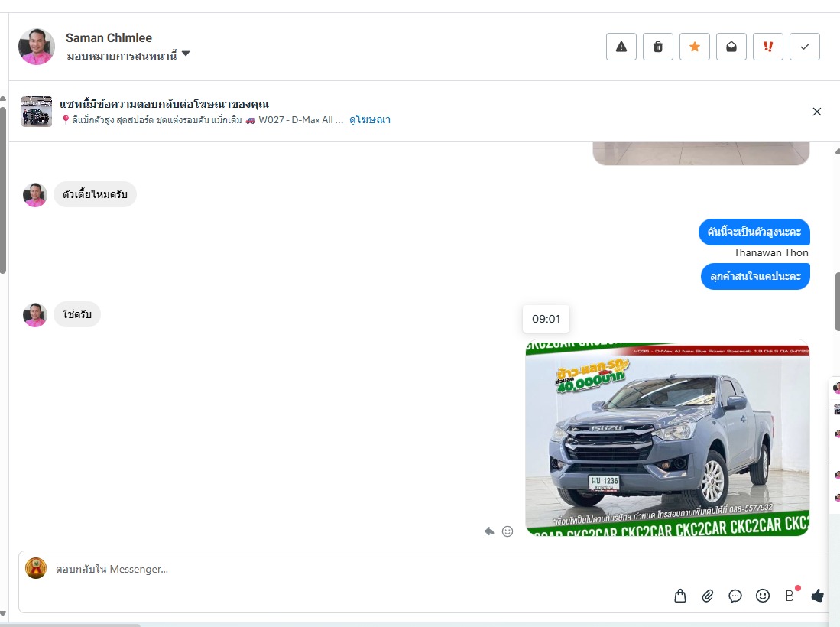
Task: Attach a file with paperclip icon
Action: pyautogui.click(x=708, y=596)
